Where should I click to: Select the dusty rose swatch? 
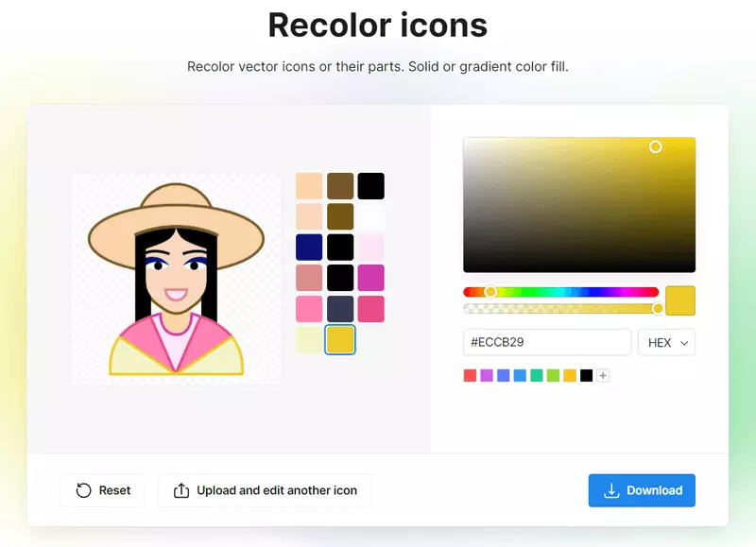point(309,278)
